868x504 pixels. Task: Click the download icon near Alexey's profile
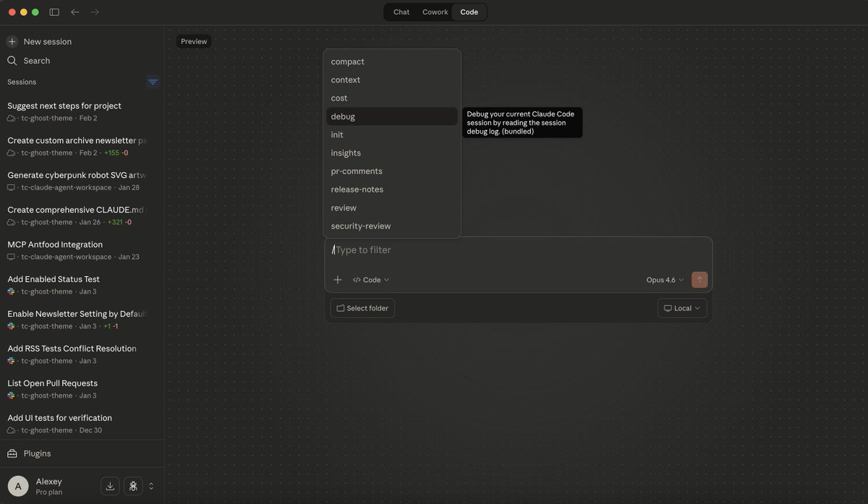(110, 485)
